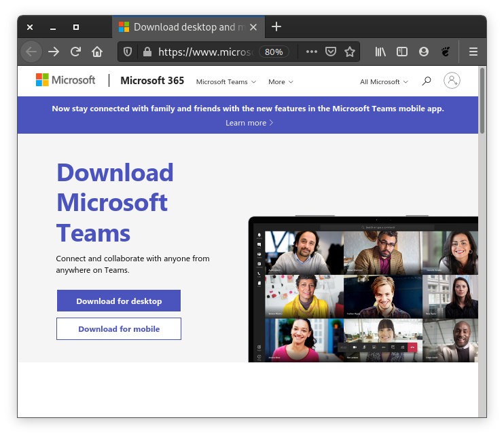504x437 pixels.
Task: Expand the More dropdown menu
Action: [x=281, y=82]
